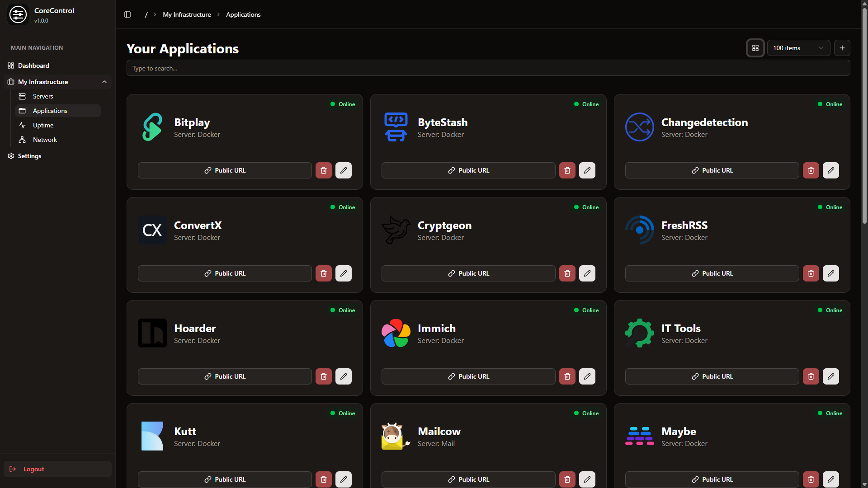Screen dimensions: 868x488
Task: Click the Changedetection application icon
Action: [639, 127]
